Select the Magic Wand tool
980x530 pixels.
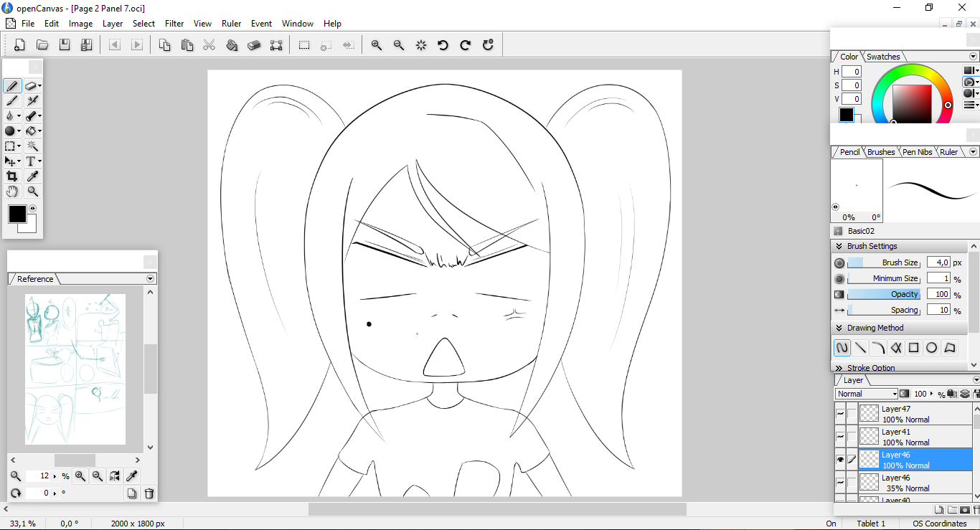click(32, 146)
